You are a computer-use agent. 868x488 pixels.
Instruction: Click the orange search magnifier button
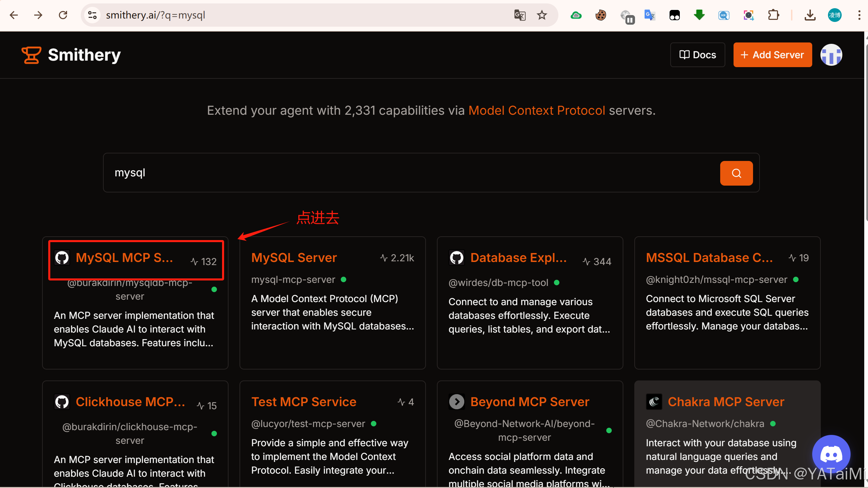[736, 173]
